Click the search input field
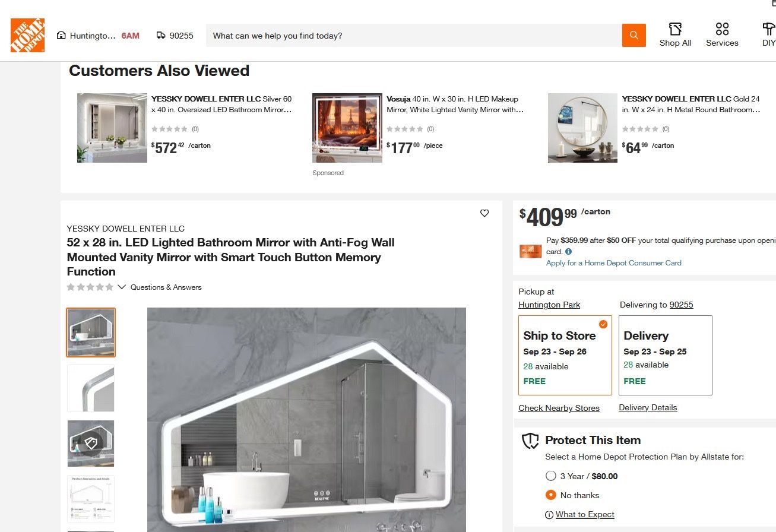Image resolution: width=776 pixels, height=532 pixels. point(414,36)
